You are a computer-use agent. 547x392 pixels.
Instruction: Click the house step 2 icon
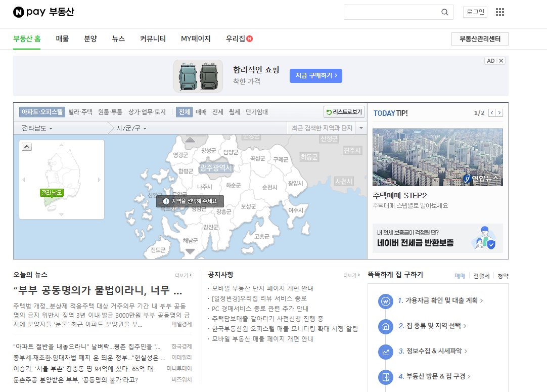386,326
